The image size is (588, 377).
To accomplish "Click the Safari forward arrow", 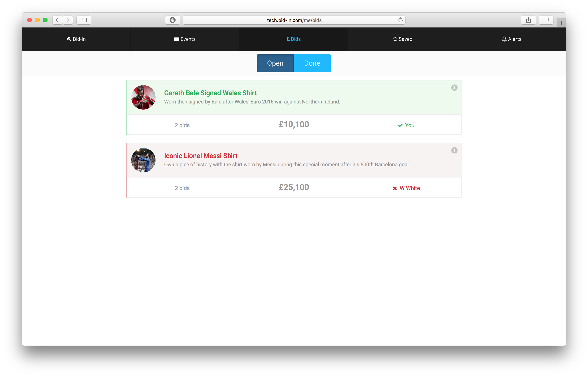I will [x=68, y=20].
